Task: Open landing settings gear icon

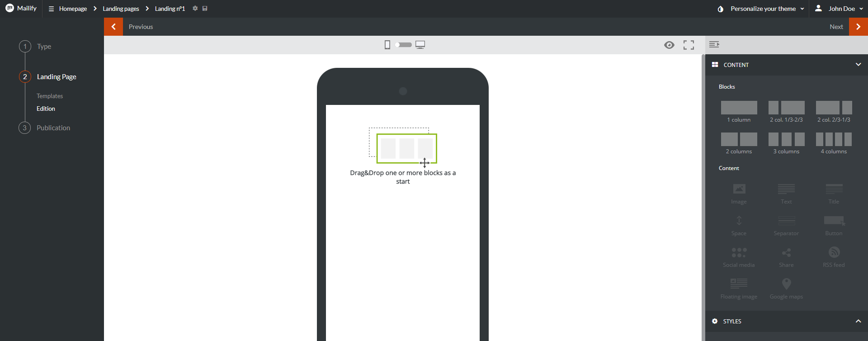Action: coord(195,9)
